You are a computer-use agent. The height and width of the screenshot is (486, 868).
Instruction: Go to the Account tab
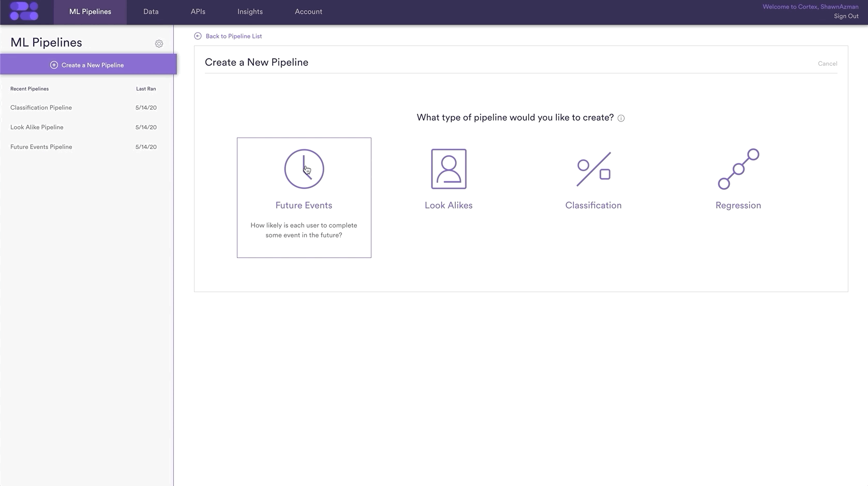(308, 12)
